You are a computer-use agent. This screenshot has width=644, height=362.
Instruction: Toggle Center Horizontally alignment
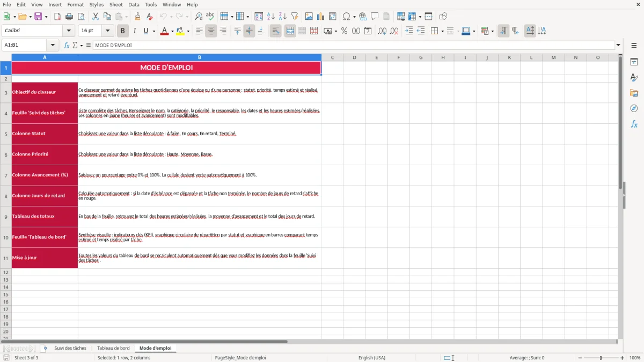point(211,31)
